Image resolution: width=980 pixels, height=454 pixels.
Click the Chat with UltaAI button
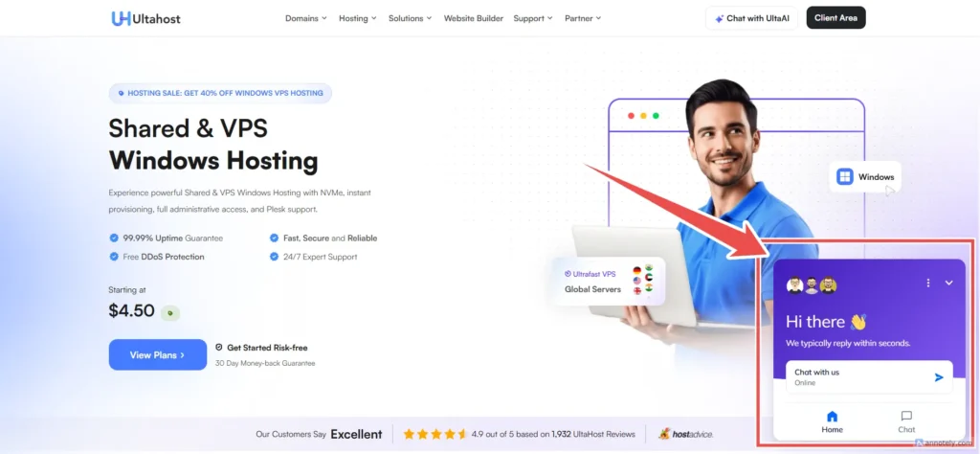752,18
